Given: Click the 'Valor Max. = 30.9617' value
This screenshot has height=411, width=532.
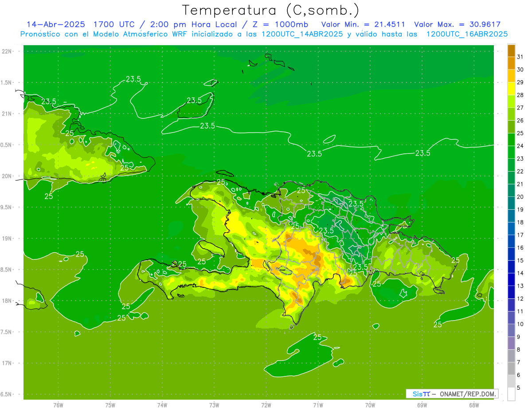Looking at the screenshot, I should click(457, 24).
